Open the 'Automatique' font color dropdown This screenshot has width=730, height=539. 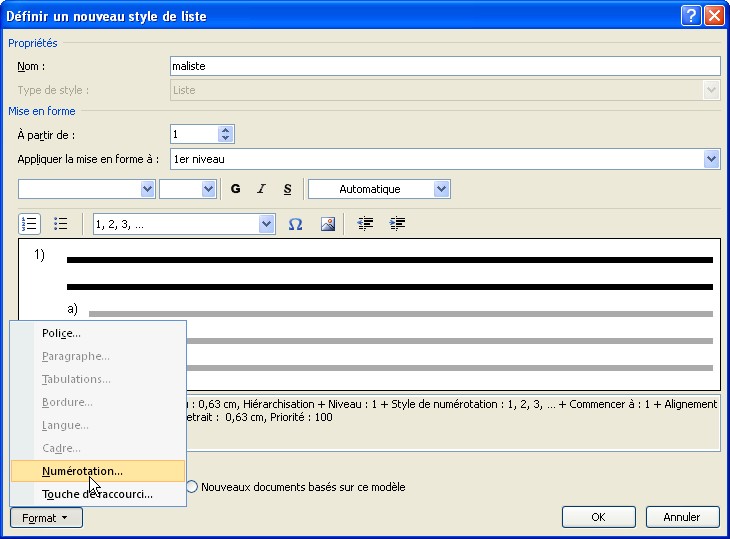pos(441,189)
